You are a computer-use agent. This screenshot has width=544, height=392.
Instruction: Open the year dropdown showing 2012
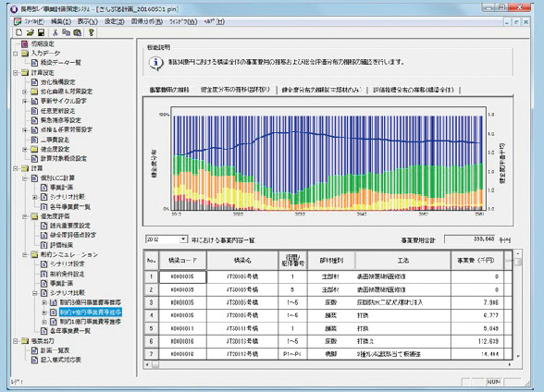tap(183, 239)
